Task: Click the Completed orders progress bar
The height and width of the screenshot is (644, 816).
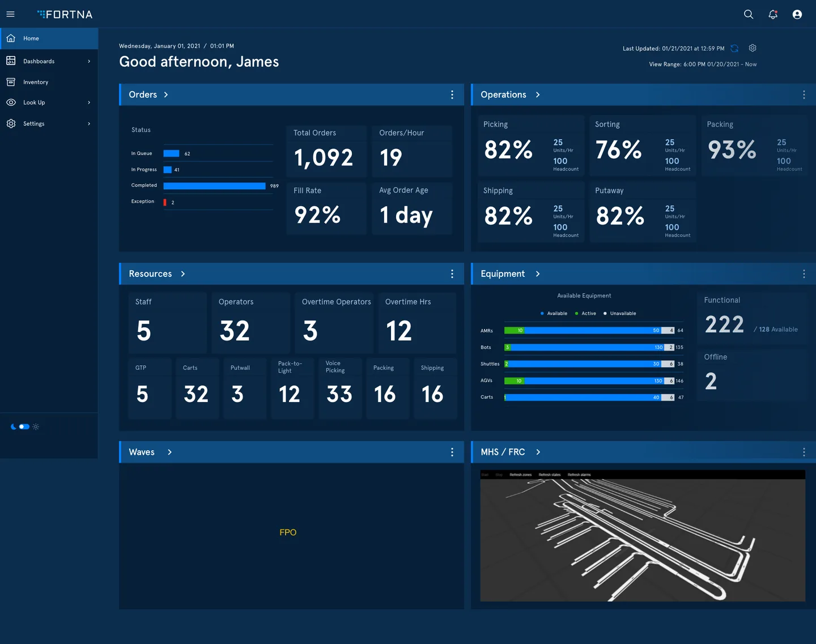Action: [x=214, y=186]
